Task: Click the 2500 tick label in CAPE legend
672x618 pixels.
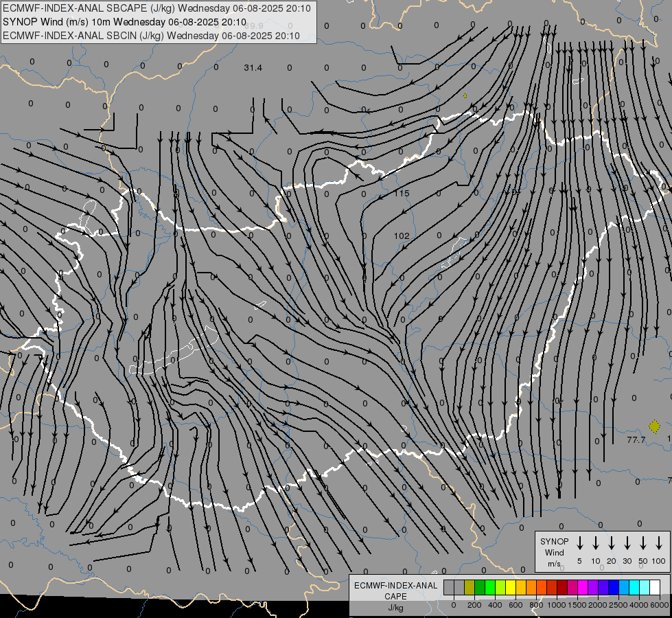Action: (618, 605)
